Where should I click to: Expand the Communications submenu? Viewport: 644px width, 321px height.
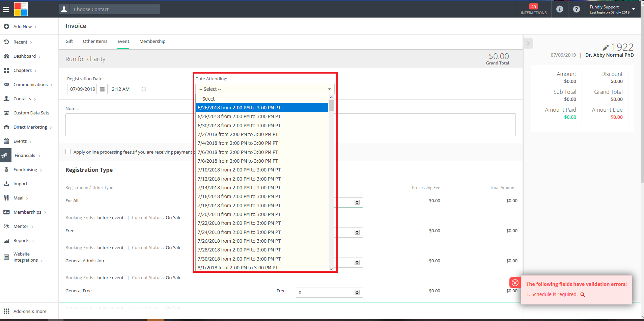[51, 85]
